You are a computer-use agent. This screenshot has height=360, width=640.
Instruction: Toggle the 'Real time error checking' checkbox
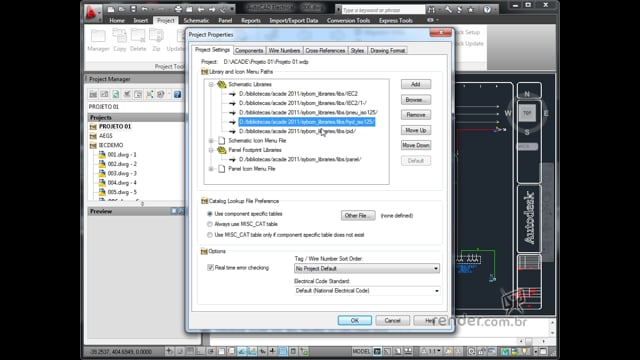point(210,268)
